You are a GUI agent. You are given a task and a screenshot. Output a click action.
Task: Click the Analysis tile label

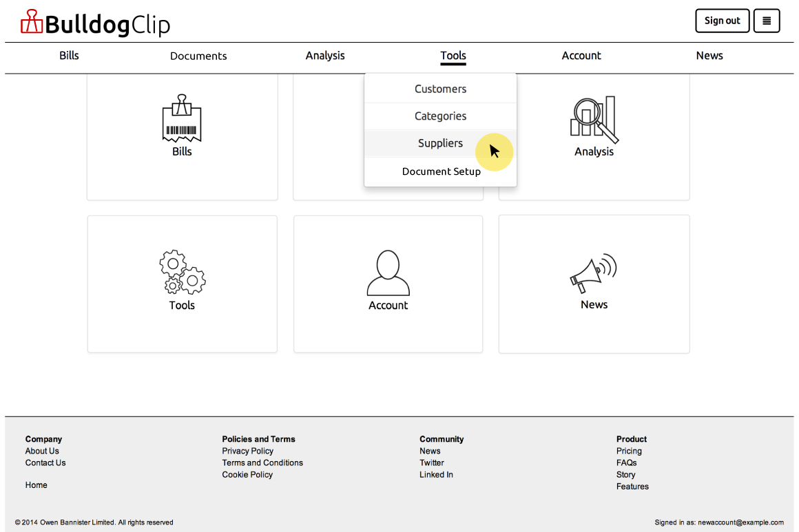click(x=594, y=151)
